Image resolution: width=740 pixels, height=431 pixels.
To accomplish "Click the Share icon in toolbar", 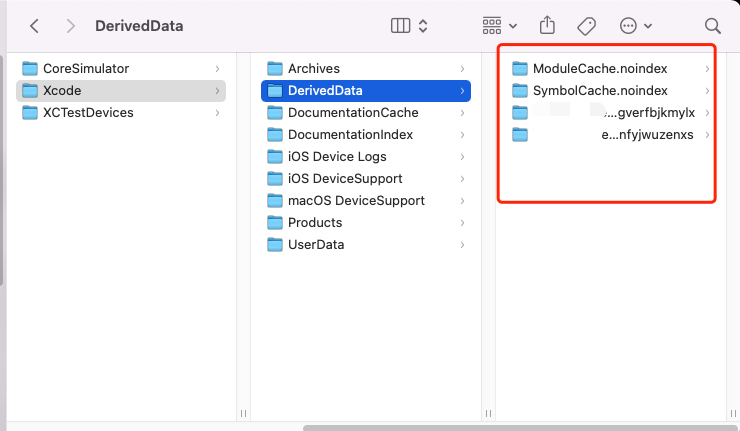I will point(547,25).
